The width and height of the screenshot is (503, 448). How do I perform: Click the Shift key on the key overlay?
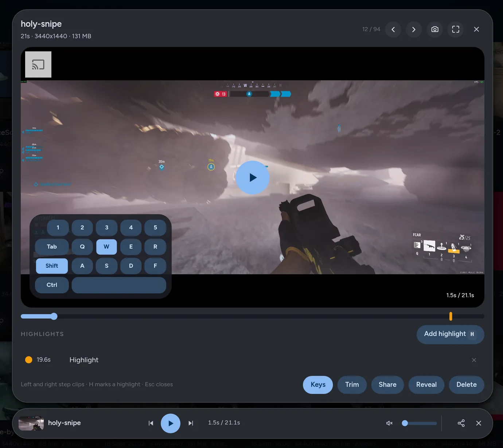tap(52, 266)
